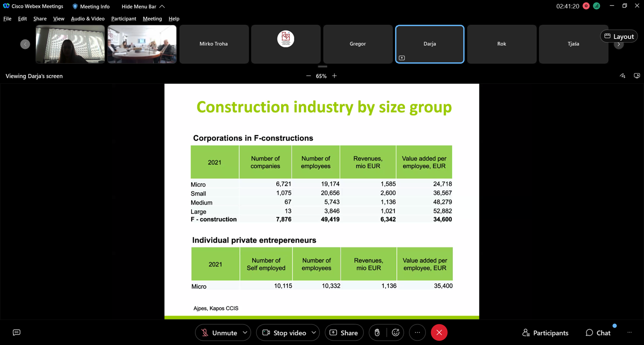Viewport: 644px width, 345px height.
Task: Click the Small row value 20,656
Action: pos(330,193)
